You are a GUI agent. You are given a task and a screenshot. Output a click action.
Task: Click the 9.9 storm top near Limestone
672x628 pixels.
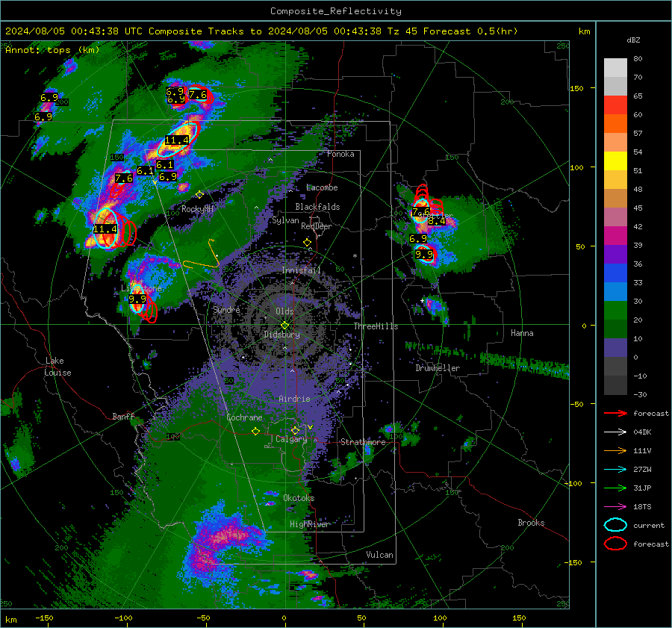click(137, 299)
